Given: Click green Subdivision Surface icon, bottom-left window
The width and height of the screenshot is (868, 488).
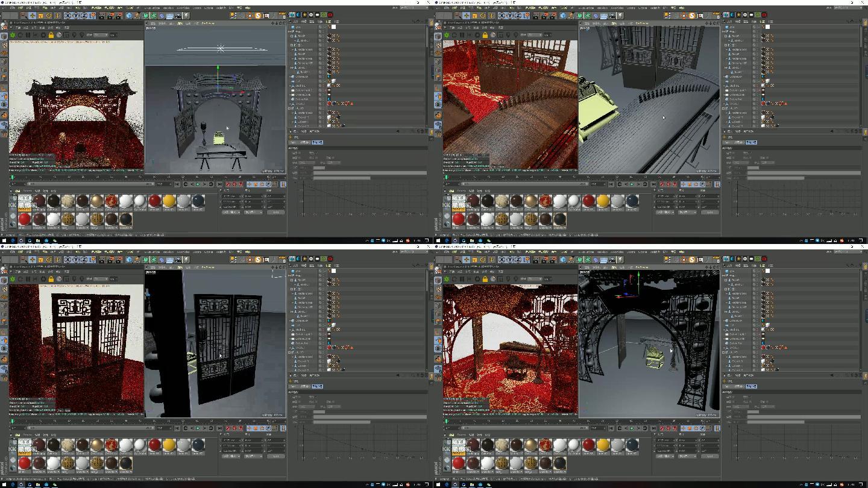Looking at the screenshot, I should 145,259.
